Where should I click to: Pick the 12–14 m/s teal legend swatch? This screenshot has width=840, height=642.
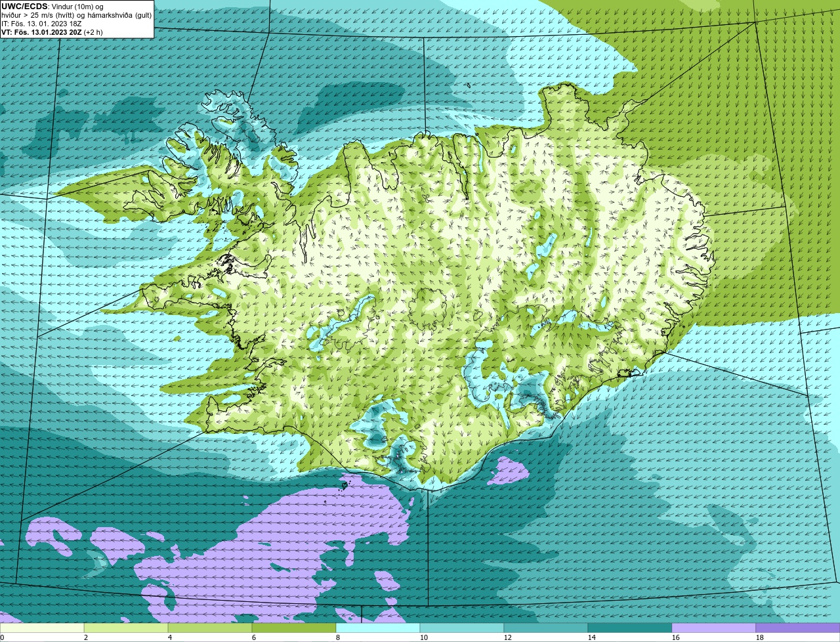546,628
